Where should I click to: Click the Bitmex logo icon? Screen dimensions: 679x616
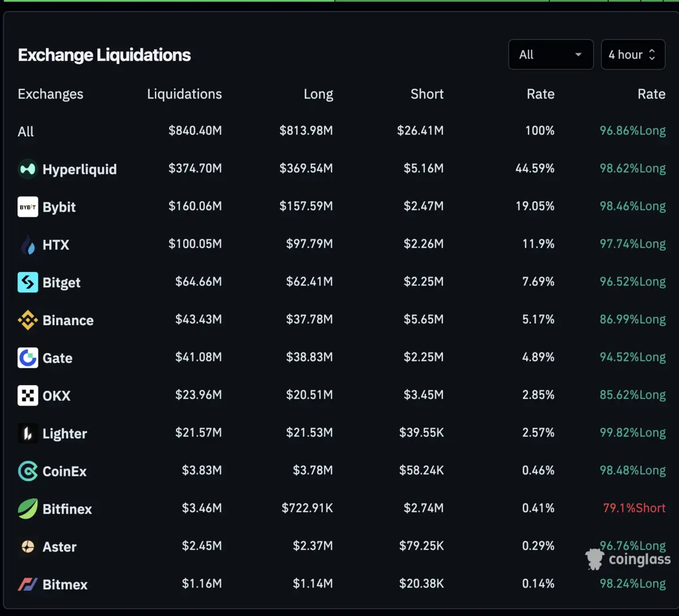click(x=28, y=584)
